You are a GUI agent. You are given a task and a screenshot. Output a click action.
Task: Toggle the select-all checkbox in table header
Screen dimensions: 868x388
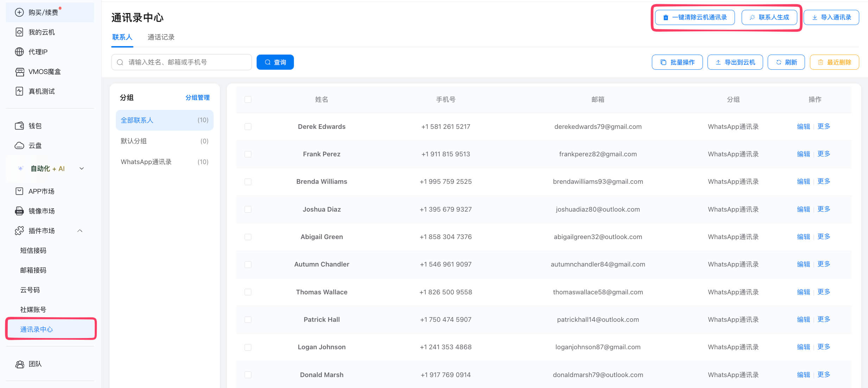coord(248,100)
